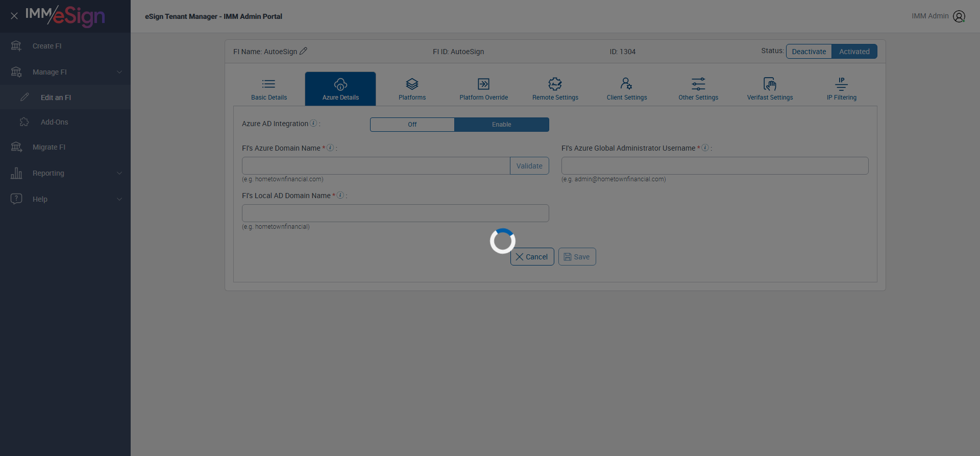Click the FI's Local AD Domain Name field
Screen dimensions: 980x456
(395, 213)
